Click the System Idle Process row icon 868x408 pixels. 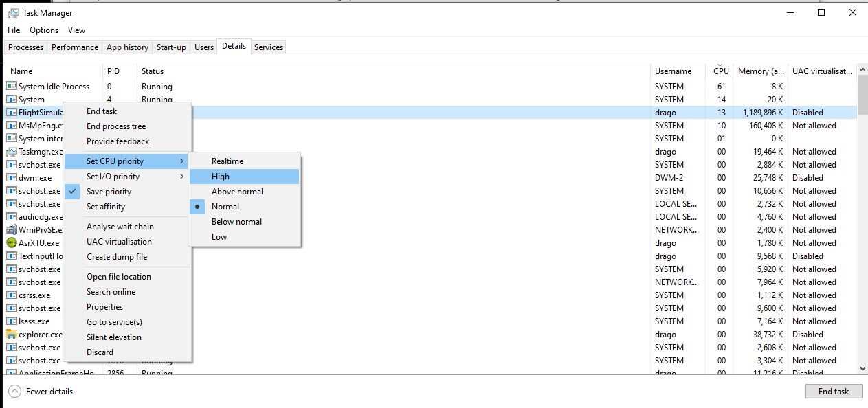click(11, 86)
